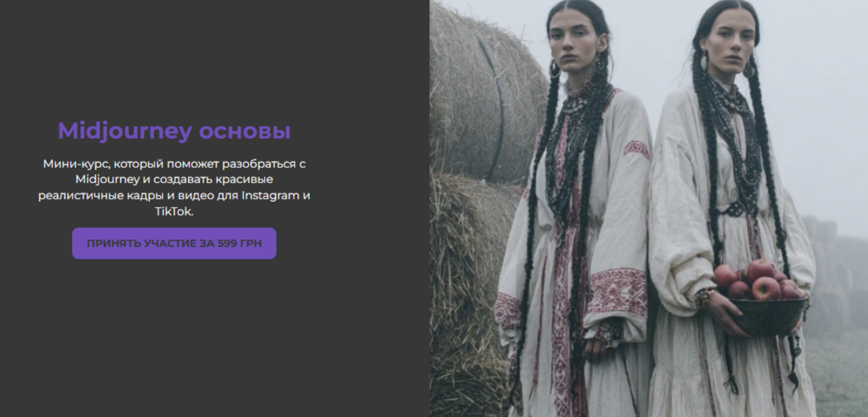Click the empty dark panel below the purple button
The height and width of the screenshot is (417, 868).
click(214, 339)
